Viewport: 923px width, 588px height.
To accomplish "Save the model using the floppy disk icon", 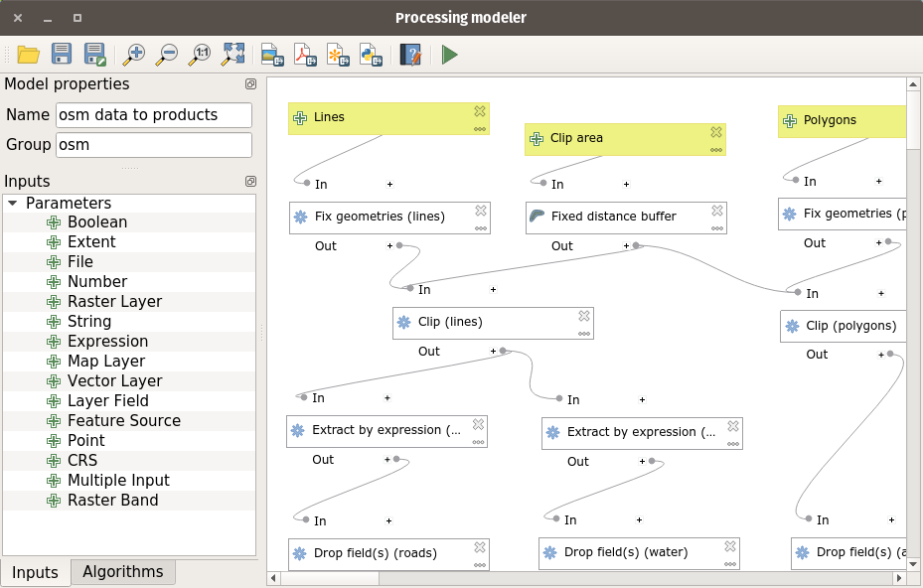I will point(62,55).
